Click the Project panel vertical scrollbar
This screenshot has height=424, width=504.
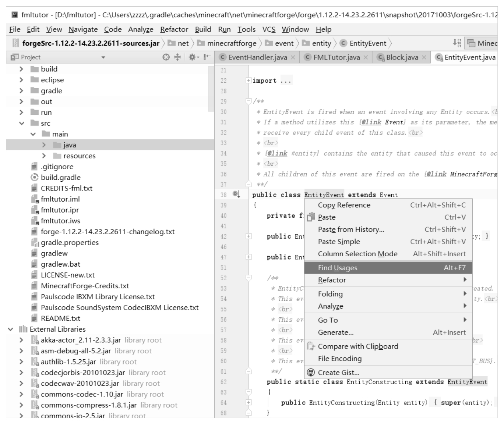tap(211, 88)
